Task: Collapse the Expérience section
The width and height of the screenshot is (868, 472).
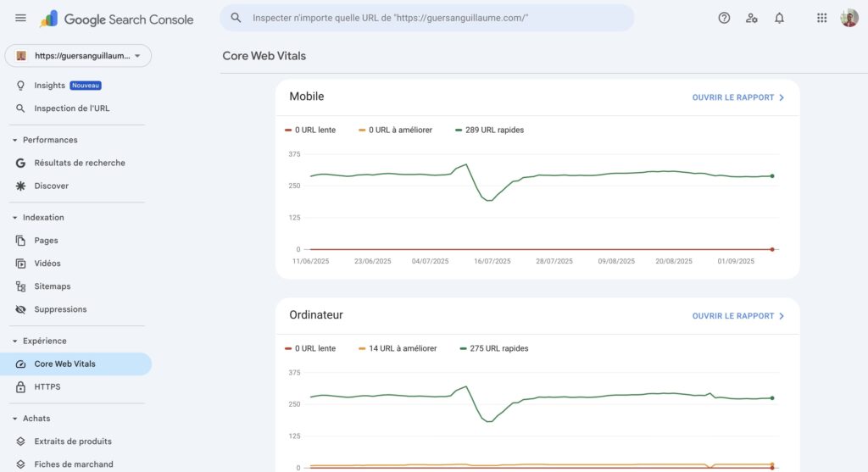Action: [x=15, y=341]
